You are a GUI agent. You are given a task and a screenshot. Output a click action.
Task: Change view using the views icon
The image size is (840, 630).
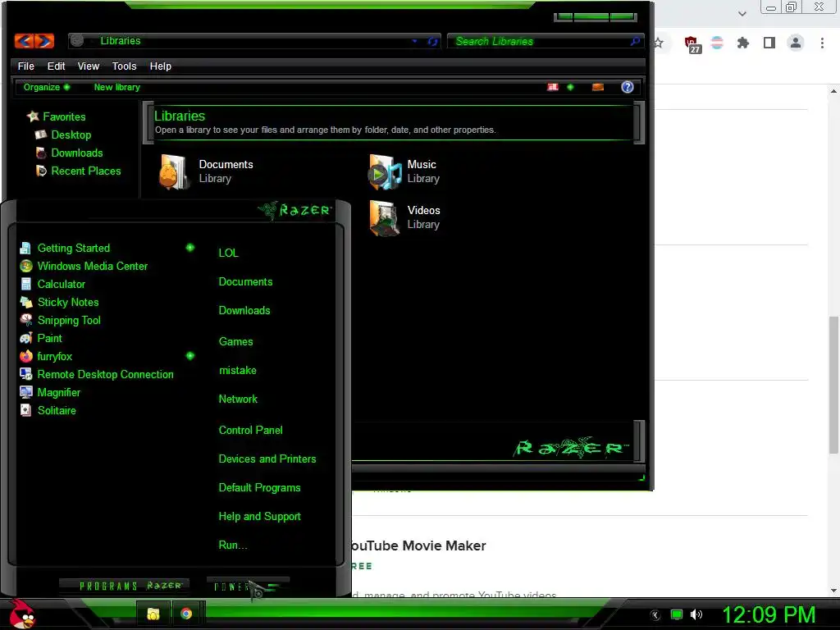click(553, 87)
